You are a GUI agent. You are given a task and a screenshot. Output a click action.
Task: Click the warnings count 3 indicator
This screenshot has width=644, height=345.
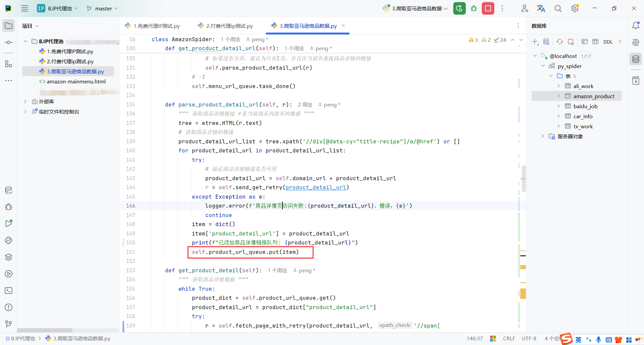coord(473,40)
